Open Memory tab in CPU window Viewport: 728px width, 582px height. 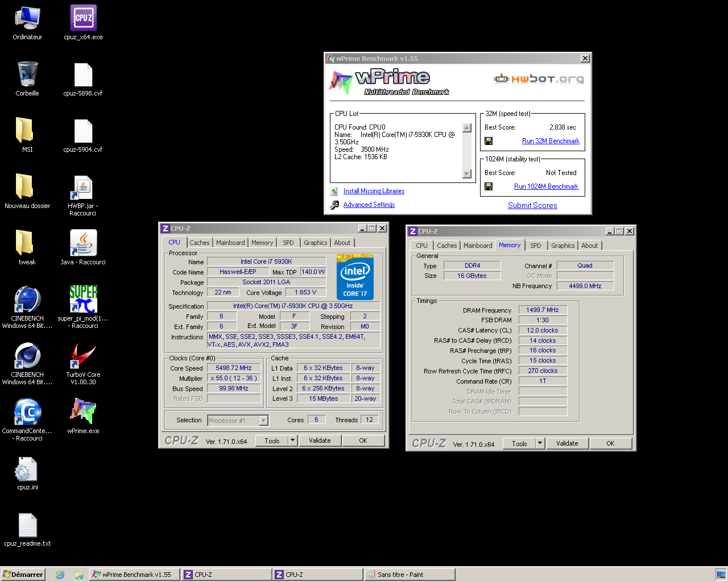click(262, 243)
